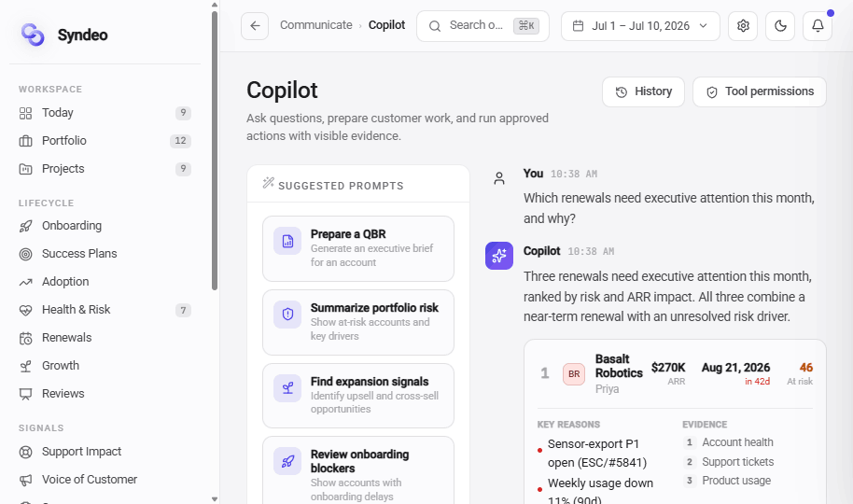Screen dimensions: 853x504
Task: Click the Copilot sparkle avatar icon
Action: [x=499, y=255]
